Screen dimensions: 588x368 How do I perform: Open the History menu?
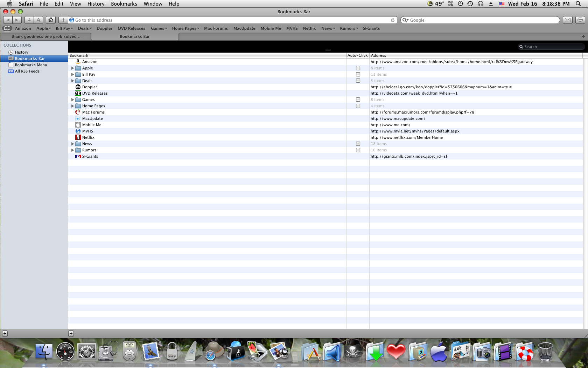pos(96,4)
